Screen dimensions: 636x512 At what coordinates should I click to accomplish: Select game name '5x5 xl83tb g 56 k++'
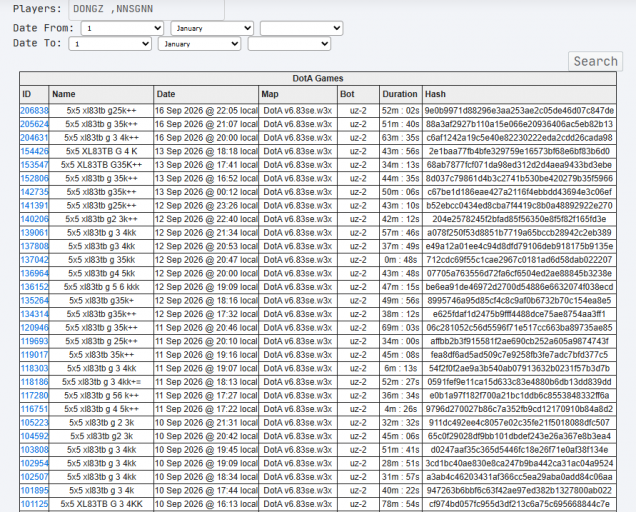[101, 396]
